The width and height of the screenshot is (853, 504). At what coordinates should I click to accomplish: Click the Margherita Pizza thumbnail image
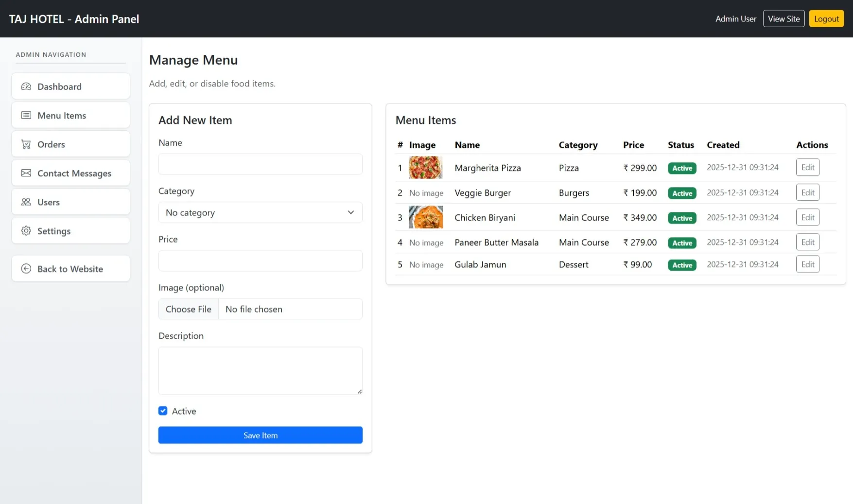coord(426,168)
